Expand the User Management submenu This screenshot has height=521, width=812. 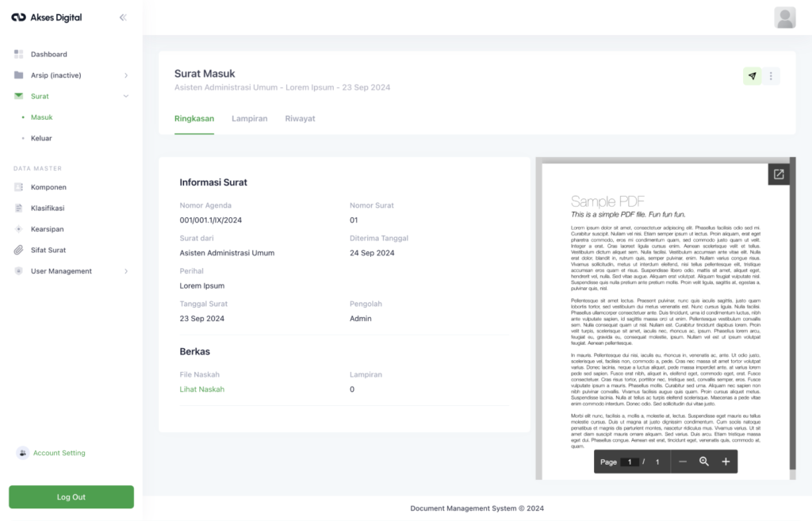[126, 271]
